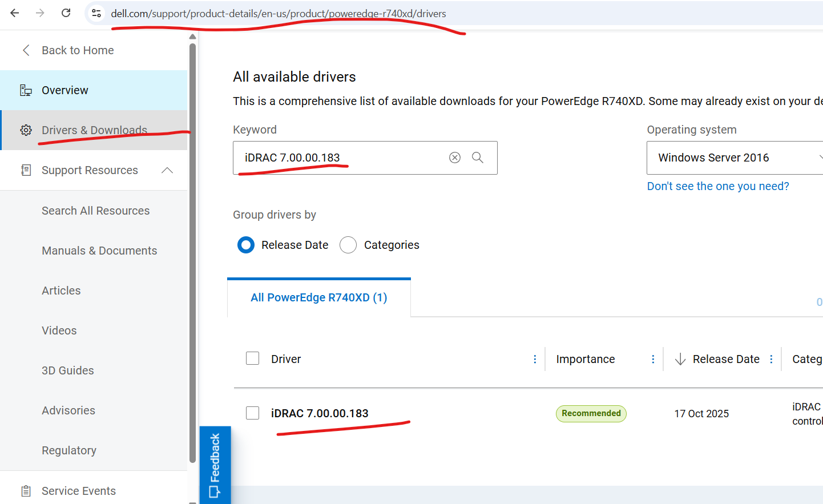This screenshot has height=504, width=823.
Task: Click the browser back arrow
Action: coord(15,13)
